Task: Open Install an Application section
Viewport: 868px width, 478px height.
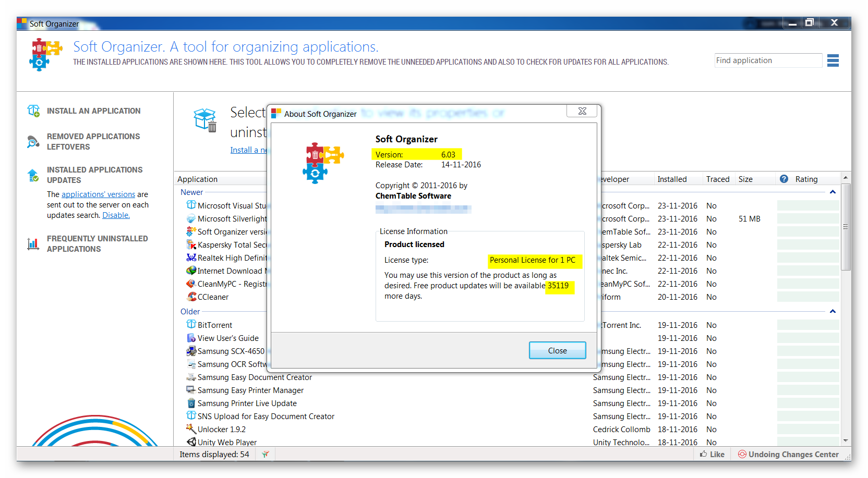Action: point(93,111)
